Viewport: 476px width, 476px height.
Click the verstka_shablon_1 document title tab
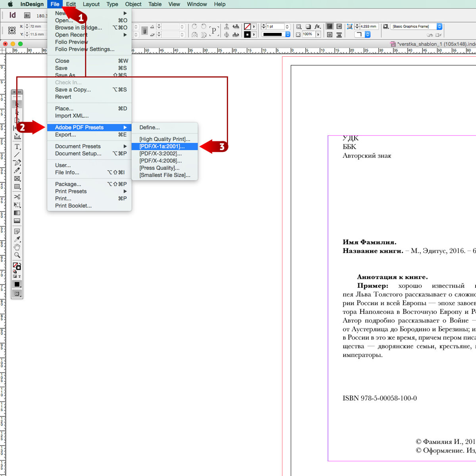[434, 44]
